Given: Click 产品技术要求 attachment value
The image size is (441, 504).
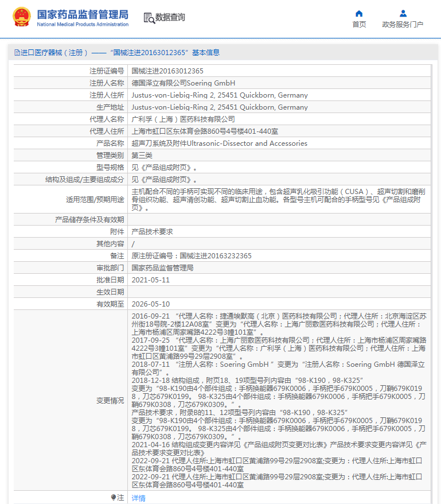Looking at the screenshot, I should pos(152,232).
